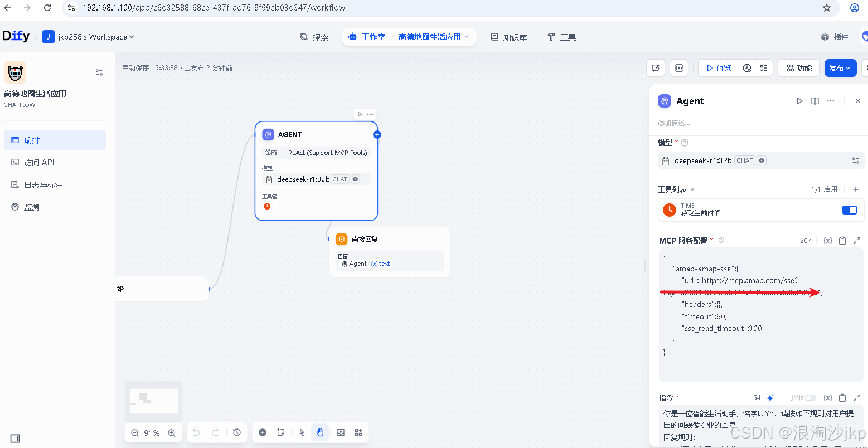Zoom out the workflow canvas
The image size is (868, 448).
coord(134,433)
